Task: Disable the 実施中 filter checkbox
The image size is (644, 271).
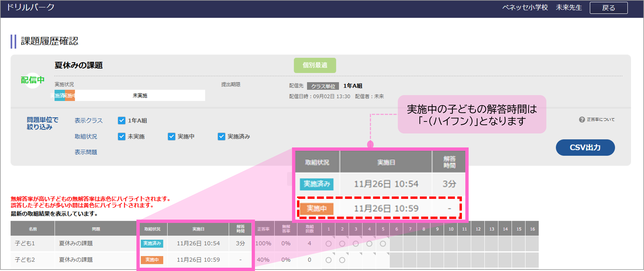Action: tap(171, 136)
